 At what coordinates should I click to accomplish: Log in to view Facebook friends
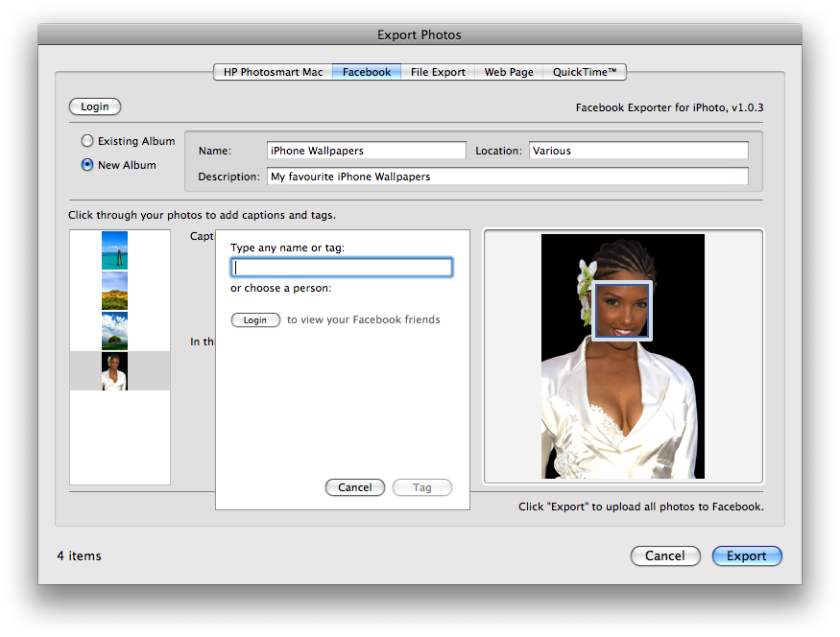click(255, 320)
